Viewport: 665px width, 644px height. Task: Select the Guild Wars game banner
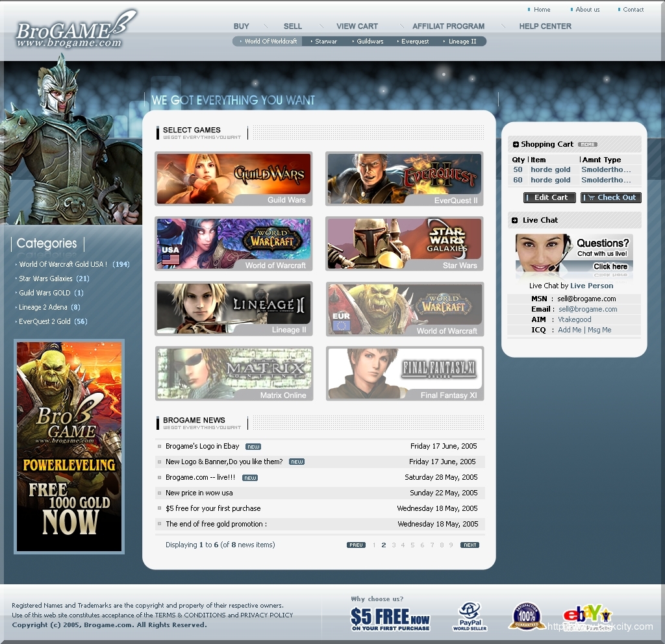pyautogui.click(x=233, y=179)
